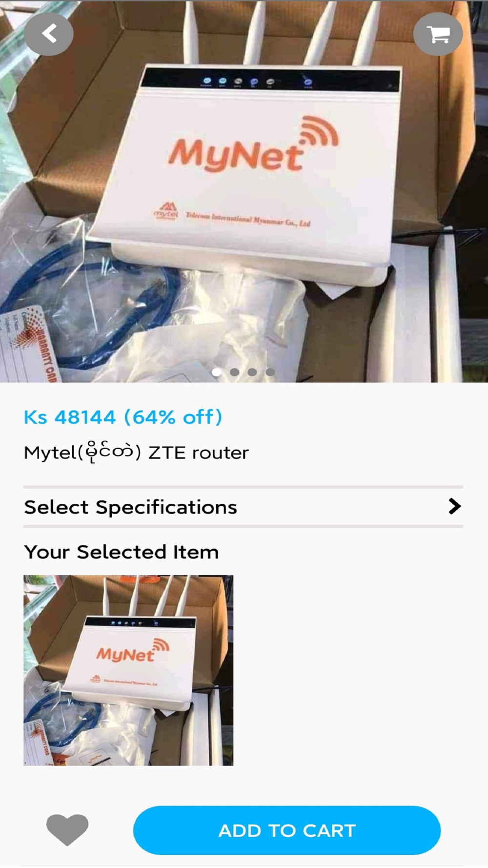Select the Mytel ZTE router title

(x=136, y=453)
